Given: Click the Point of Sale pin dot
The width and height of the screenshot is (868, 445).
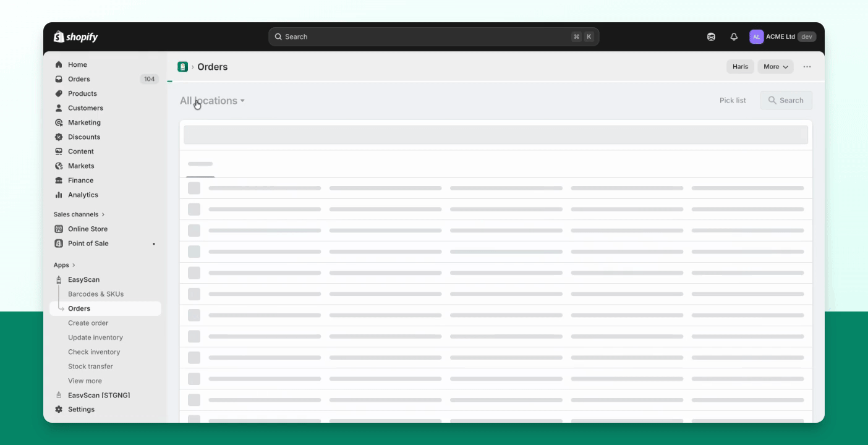Looking at the screenshot, I should pos(154,244).
